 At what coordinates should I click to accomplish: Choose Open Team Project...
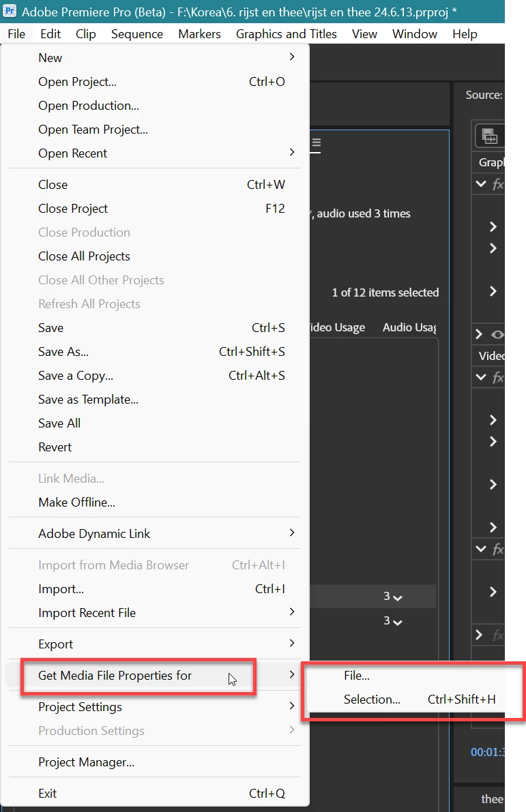(155, 130)
